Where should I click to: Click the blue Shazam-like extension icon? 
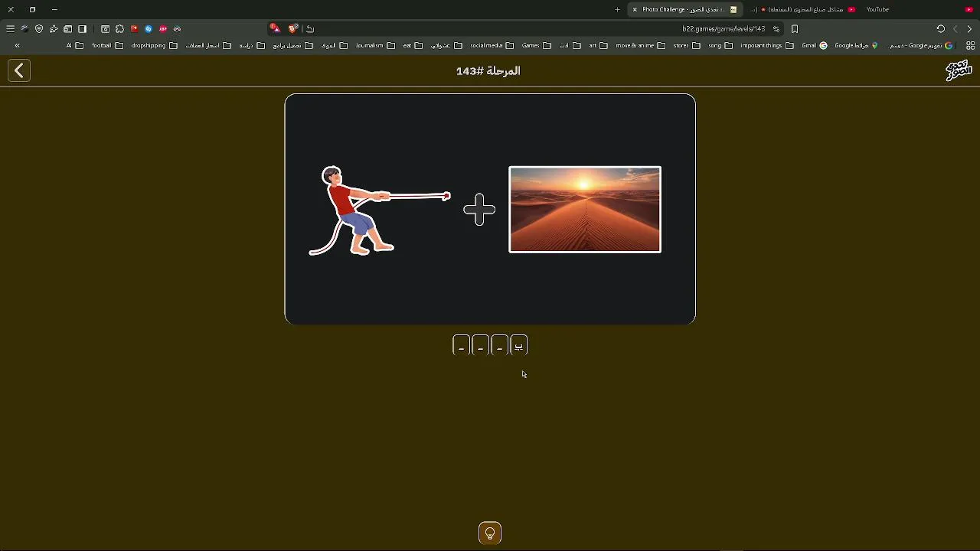coord(149,29)
